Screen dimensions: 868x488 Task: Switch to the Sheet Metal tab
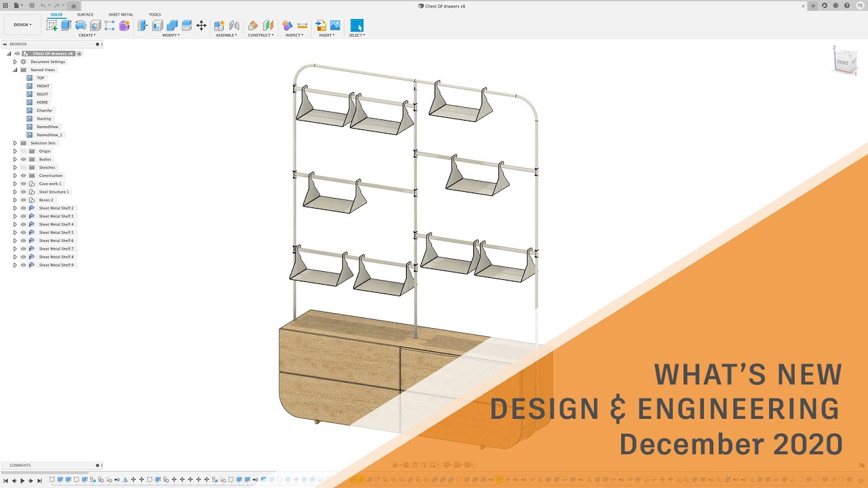(x=121, y=14)
